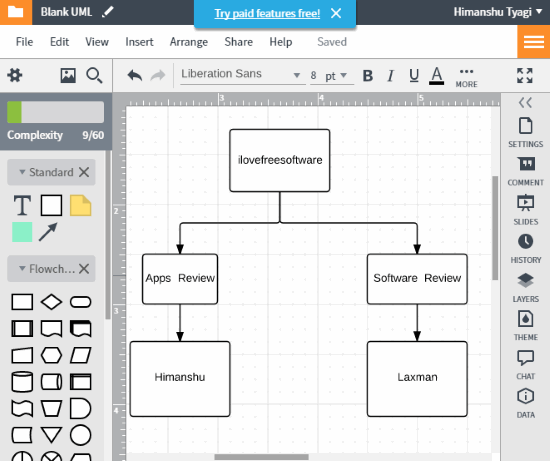Open revision HISTORY panel
Viewport: 550px width, 461px height.
(525, 249)
